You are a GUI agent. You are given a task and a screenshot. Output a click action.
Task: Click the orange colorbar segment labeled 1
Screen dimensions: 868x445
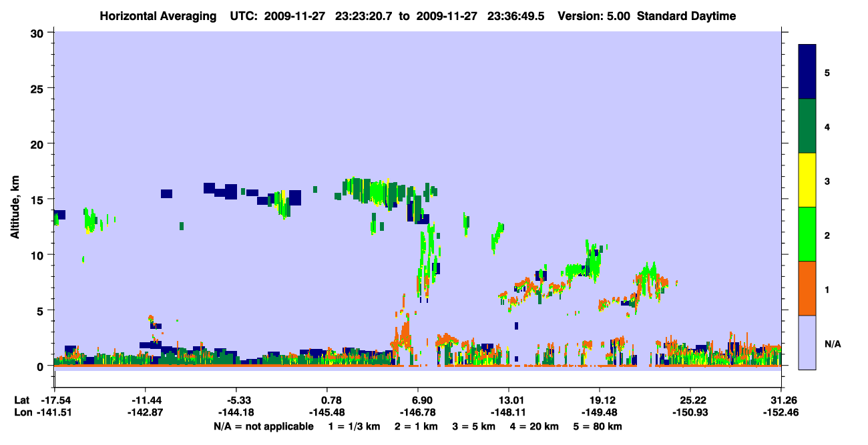[807, 288]
